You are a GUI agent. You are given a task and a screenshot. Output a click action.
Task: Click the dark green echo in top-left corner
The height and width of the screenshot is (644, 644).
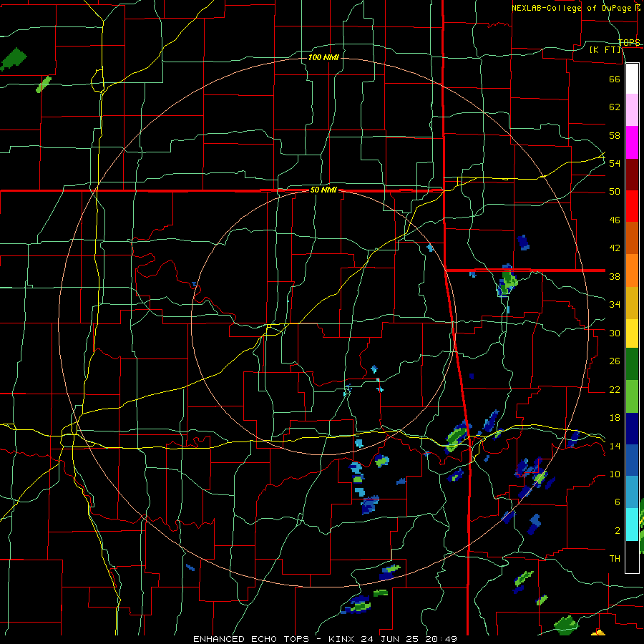coord(14,59)
